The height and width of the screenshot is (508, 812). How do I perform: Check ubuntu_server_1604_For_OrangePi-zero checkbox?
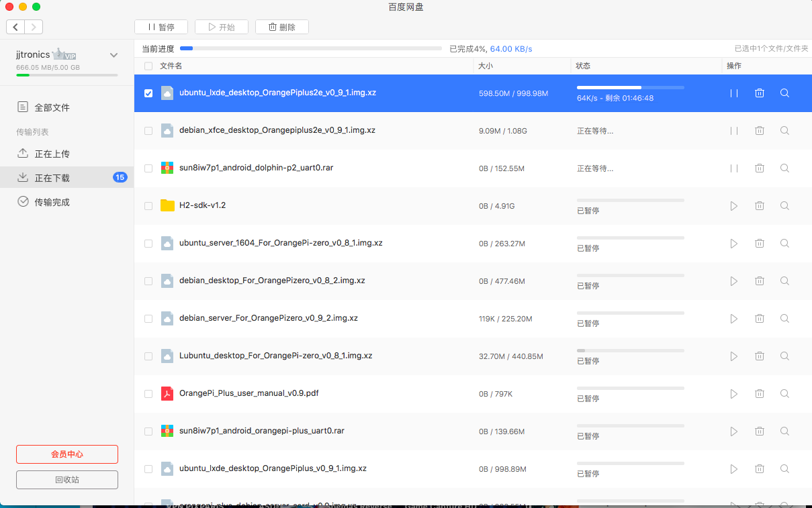(x=148, y=244)
